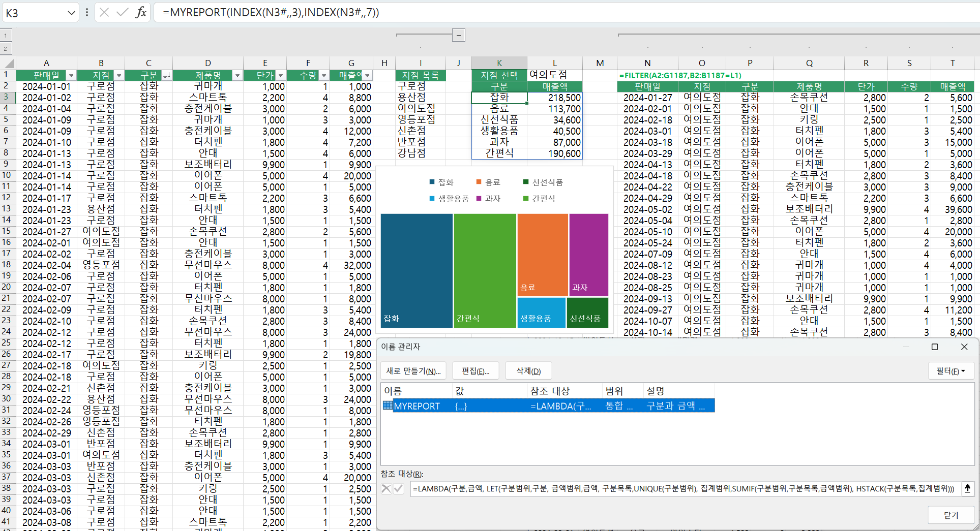Open the sorted 구분 column filter dropdown
Viewport: 980px width, 531px height.
pyautogui.click(x=166, y=76)
